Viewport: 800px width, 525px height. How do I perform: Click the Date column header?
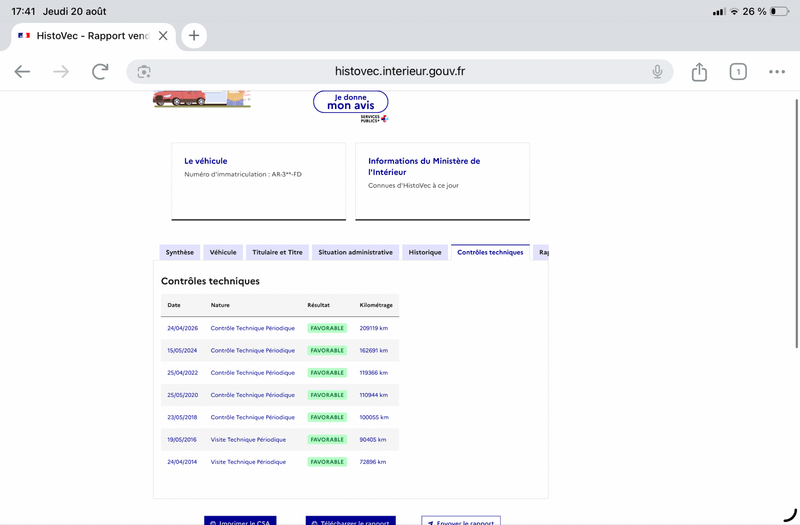tap(174, 305)
